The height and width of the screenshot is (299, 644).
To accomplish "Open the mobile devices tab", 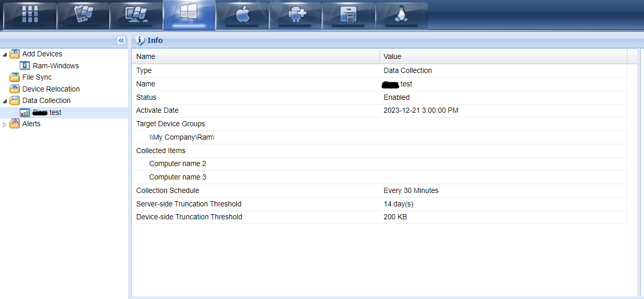I will [x=83, y=14].
